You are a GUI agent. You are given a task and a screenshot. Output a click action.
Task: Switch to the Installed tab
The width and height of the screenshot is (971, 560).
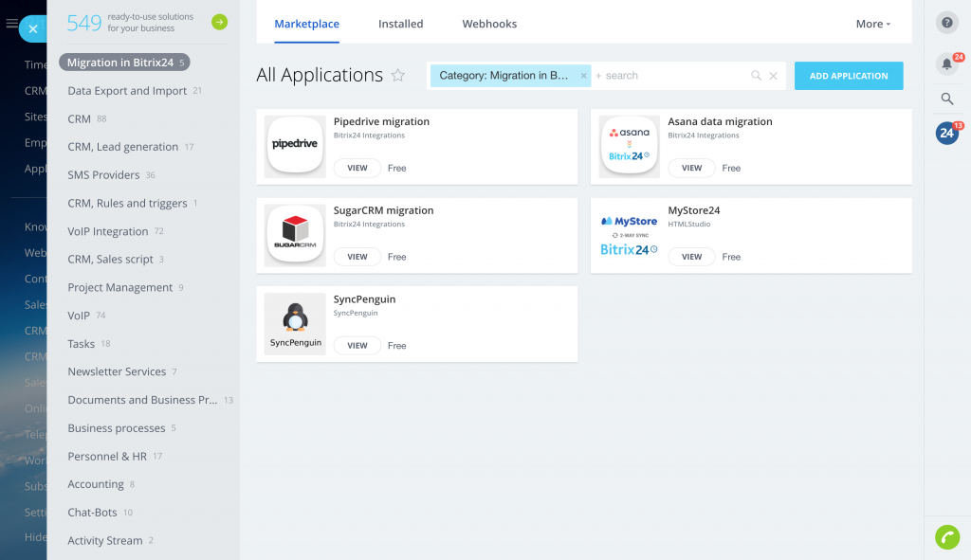400,24
